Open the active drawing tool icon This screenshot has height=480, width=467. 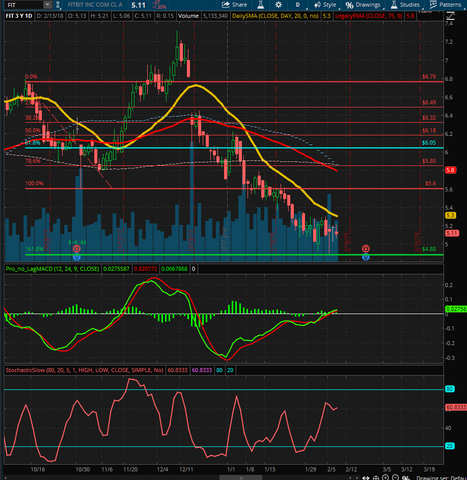coord(406,478)
